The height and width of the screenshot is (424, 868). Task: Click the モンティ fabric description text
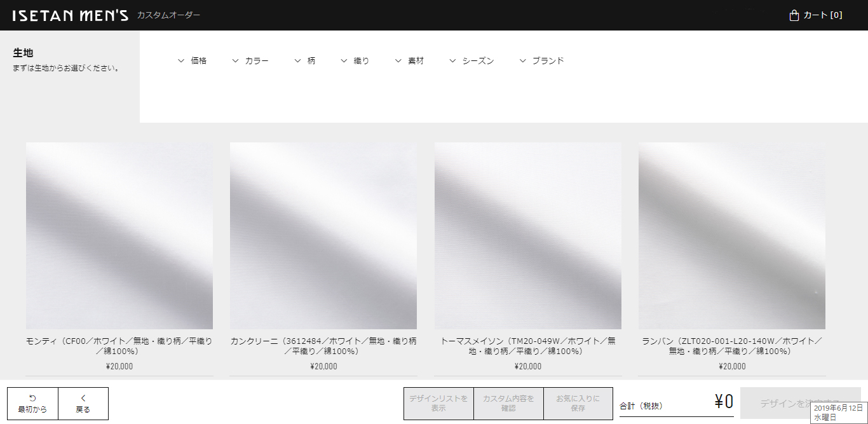pyautogui.click(x=119, y=346)
